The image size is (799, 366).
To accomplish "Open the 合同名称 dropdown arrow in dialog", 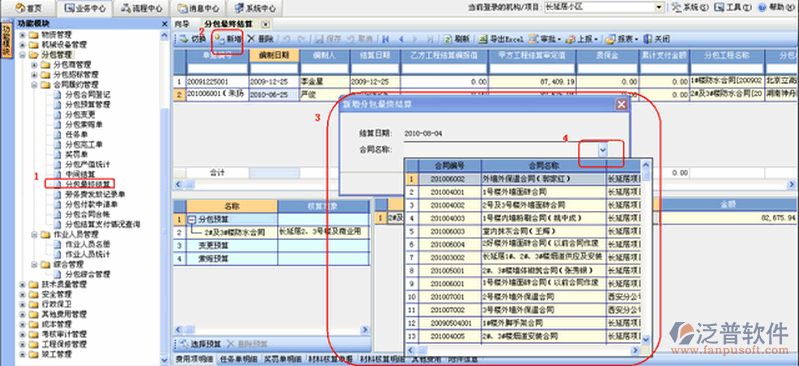I will click(x=603, y=150).
